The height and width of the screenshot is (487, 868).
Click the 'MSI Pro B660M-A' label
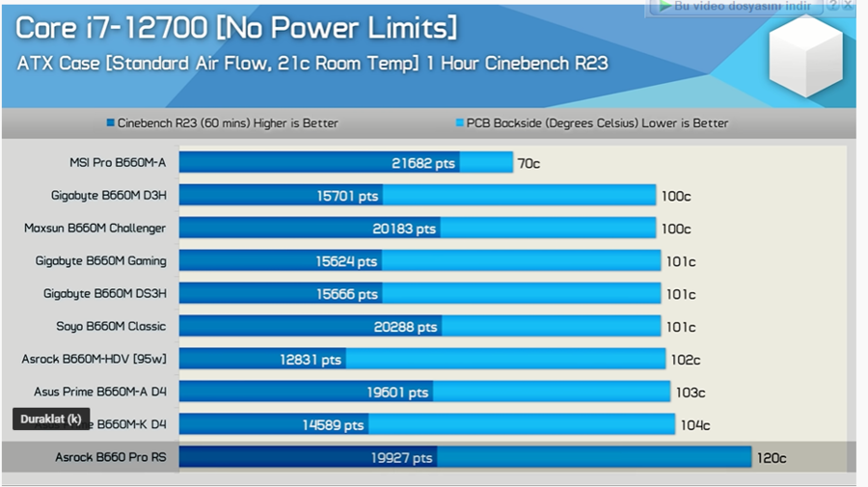118,163
